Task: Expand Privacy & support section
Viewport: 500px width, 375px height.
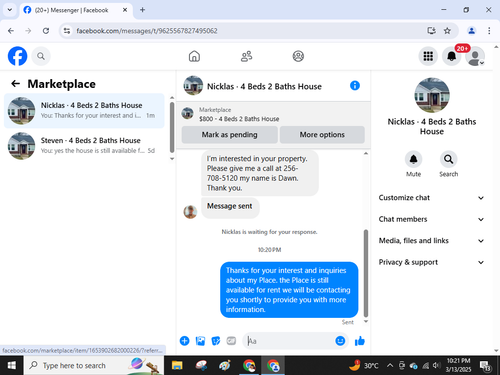Action: (x=431, y=262)
